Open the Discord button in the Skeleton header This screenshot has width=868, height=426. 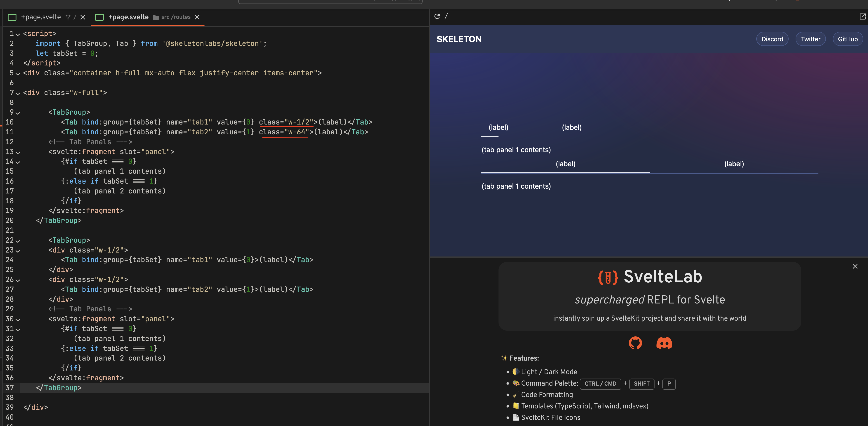click(x=772, y=39)
